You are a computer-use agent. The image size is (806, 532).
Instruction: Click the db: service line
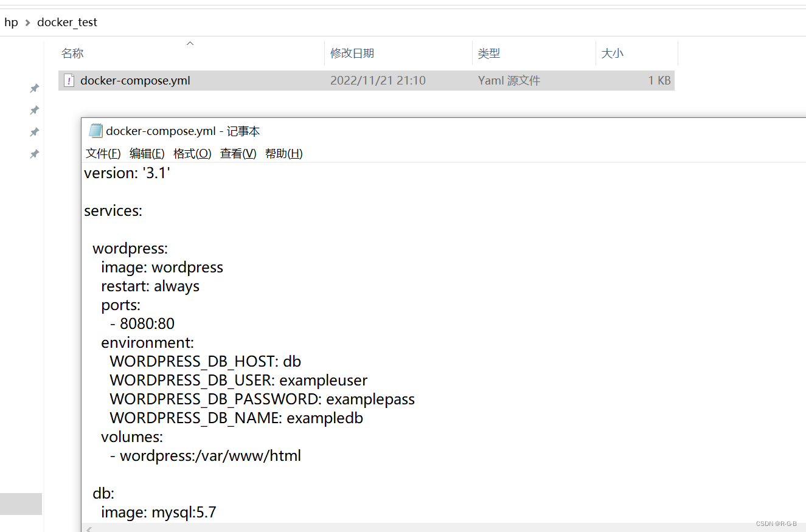[103, 494]
